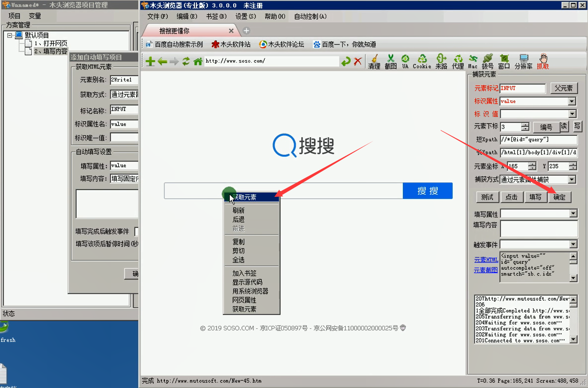
Task: Click the Y coordinate spinner control
Action: pyautogui.click(x=573, y=166)
